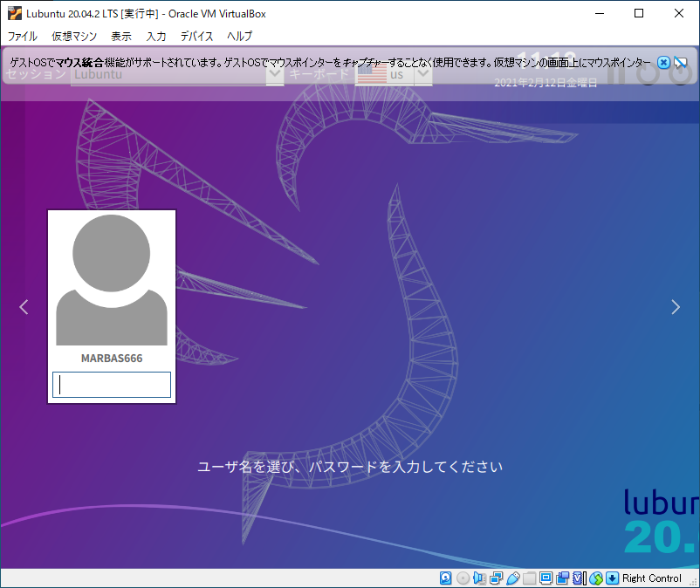This screenshot has height=588, width=700.
Task: Click the CPU virtualization status icon
Action: 579,578
